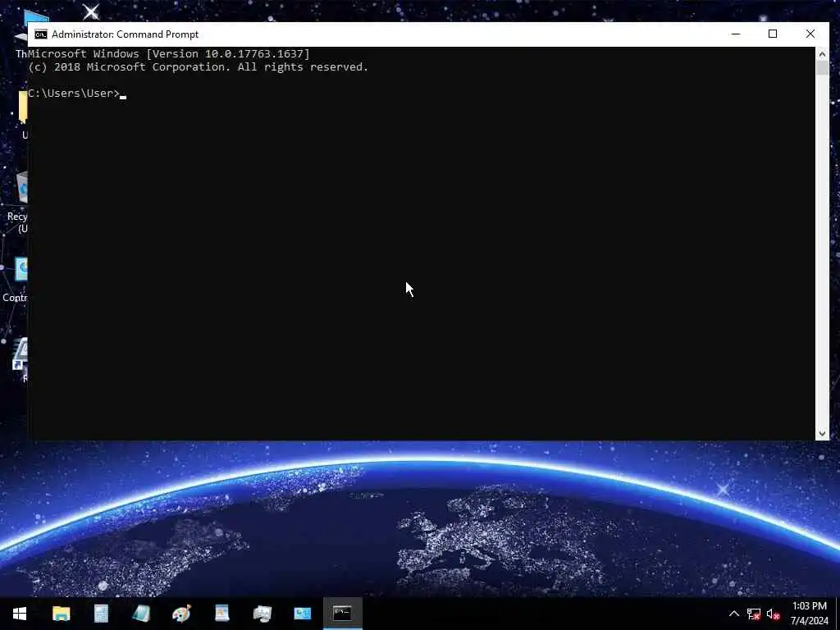Click the "(c) 2018 Microsoft Corporation" copyright line
The image size is (840, 630).
pyautogui.click(x=199, y=67)
